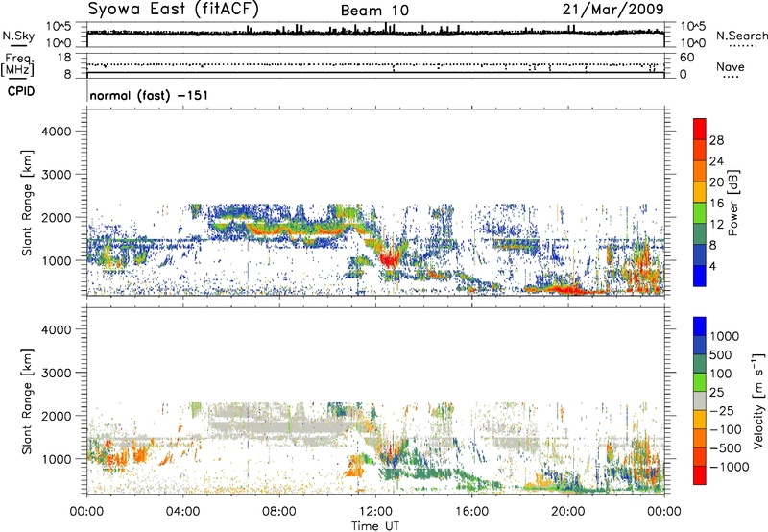768x532 pixels.
Task: Click the "-500" label on the velocity colorbar
Action: tap(726, 448)
